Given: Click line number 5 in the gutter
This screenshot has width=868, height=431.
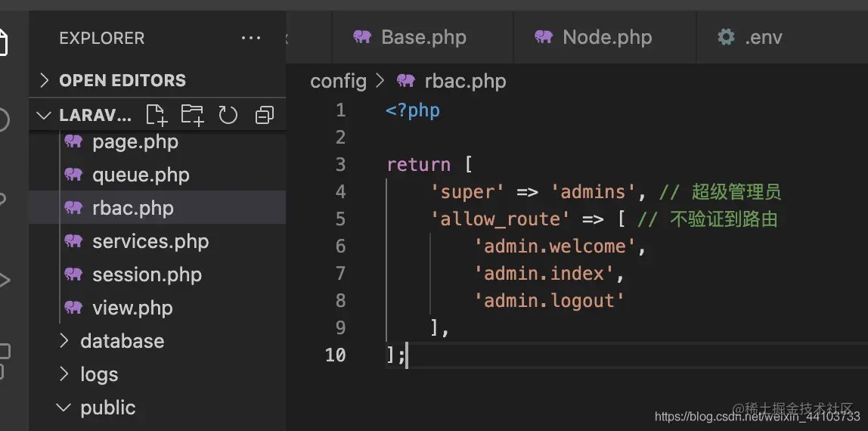Looking at the screenshot, I should point(340,219).
